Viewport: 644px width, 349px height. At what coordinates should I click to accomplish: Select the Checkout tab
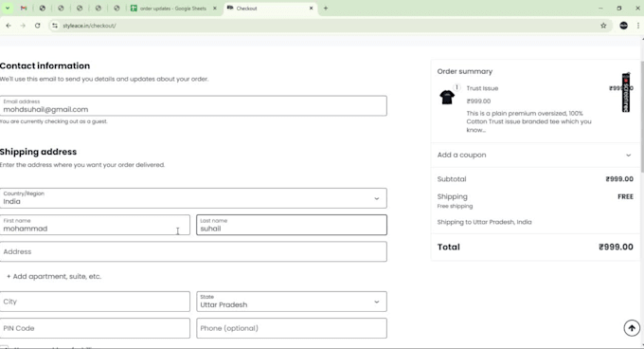270,9
